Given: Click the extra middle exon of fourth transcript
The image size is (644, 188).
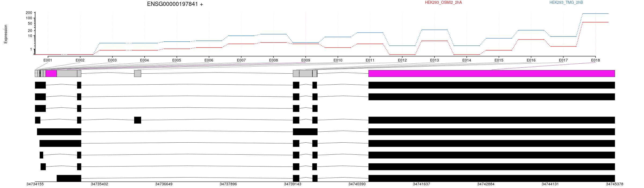Looking at the screenshot, I should pos(138,120).
